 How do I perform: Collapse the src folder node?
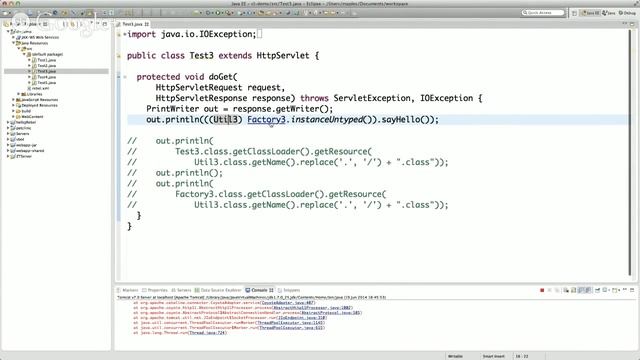point(18,49)
